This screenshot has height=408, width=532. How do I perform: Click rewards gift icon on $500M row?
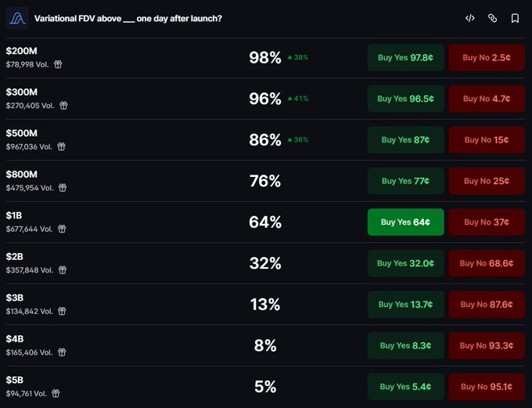point(61,146)
